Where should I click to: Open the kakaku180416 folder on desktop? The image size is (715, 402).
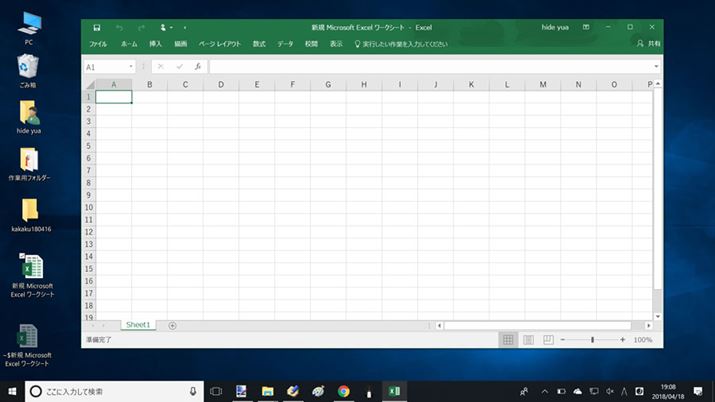point(30,210)
